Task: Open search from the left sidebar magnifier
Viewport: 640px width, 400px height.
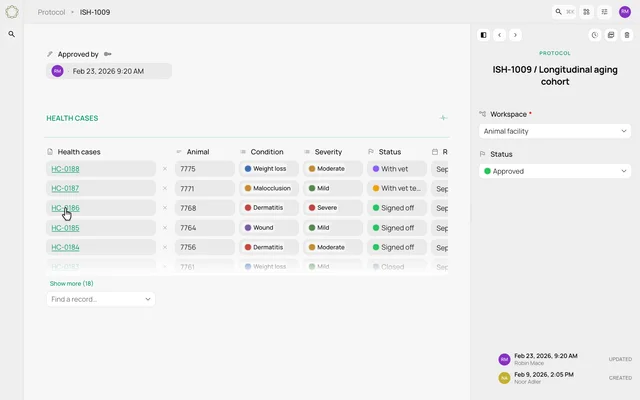Action: click(12, 34)
